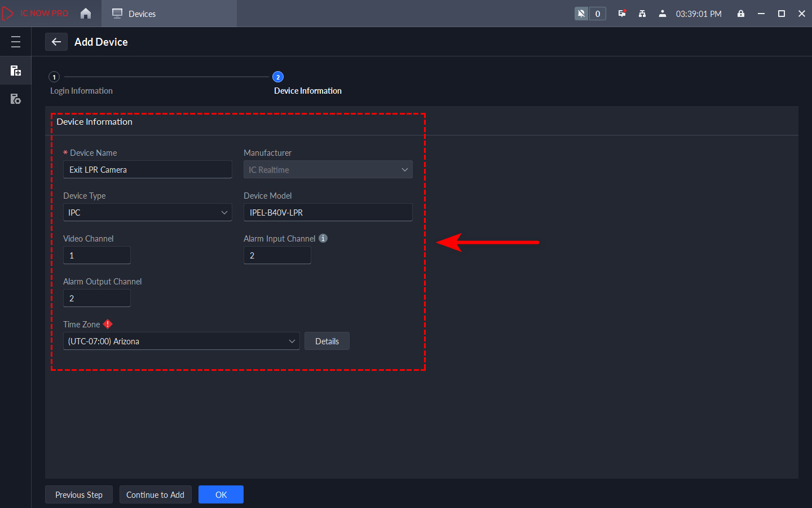Click the Alarm Input Channel info icon
812x508 pixels.
(x=323, y=238)
